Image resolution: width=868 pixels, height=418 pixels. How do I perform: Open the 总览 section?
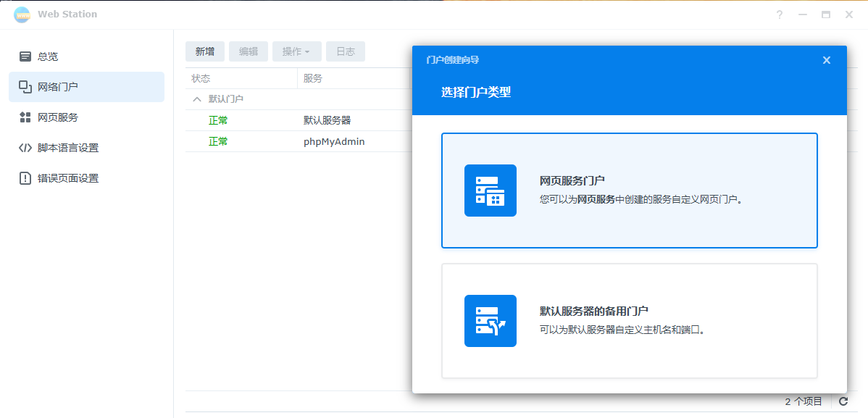coord(86,57)
